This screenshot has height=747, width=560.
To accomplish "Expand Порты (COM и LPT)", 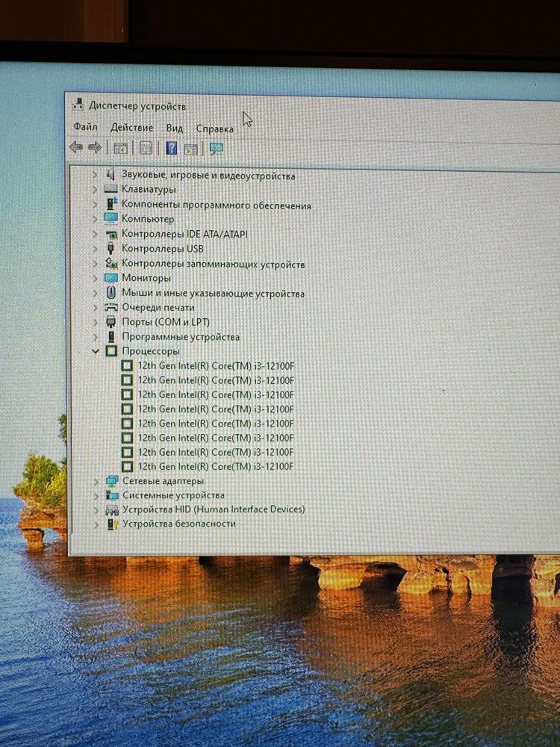I will [x=95, y=322].
